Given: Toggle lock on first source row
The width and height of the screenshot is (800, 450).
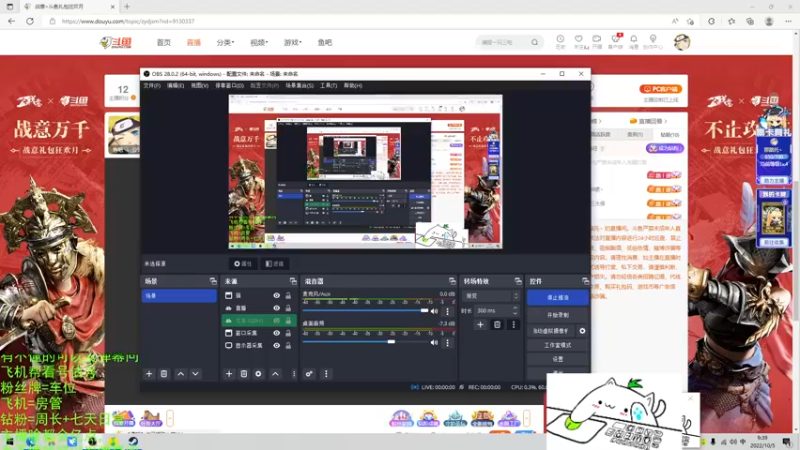Looking at the screenshot, I should click(288, 295).
